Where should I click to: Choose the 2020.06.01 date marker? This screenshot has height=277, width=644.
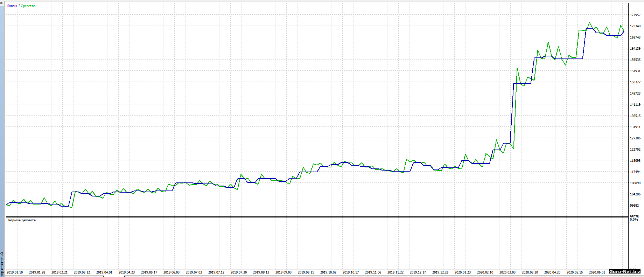pyautogui.click(x=597, y=272)
